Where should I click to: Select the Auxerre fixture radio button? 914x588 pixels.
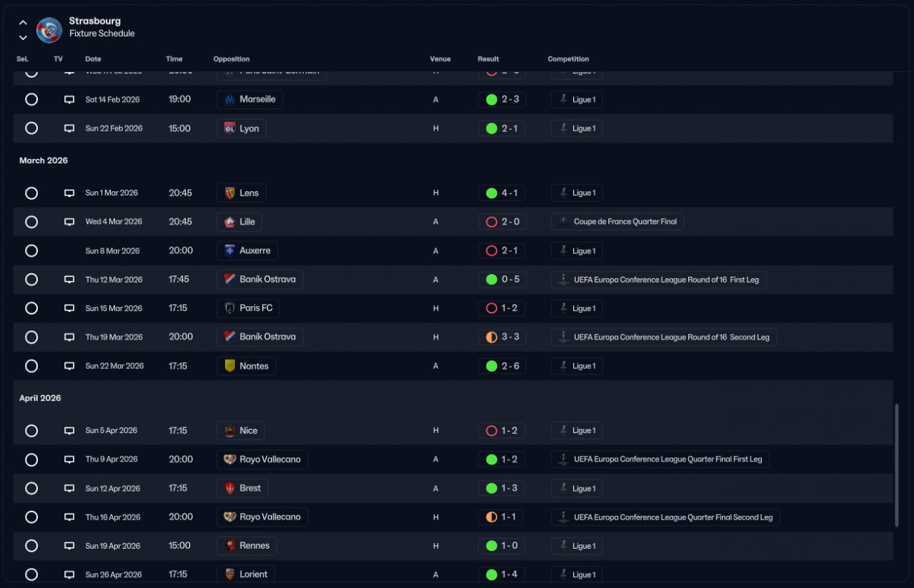coord(31,250)
